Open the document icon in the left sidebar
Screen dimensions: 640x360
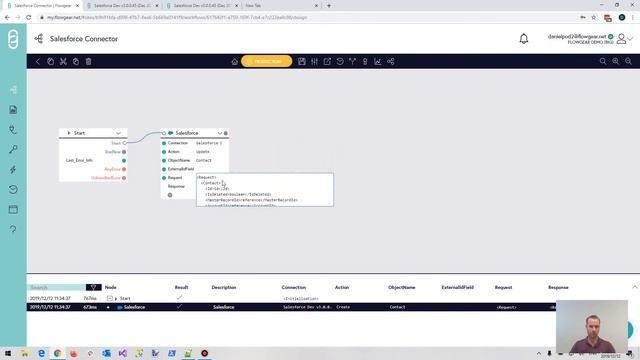[13, 110]
